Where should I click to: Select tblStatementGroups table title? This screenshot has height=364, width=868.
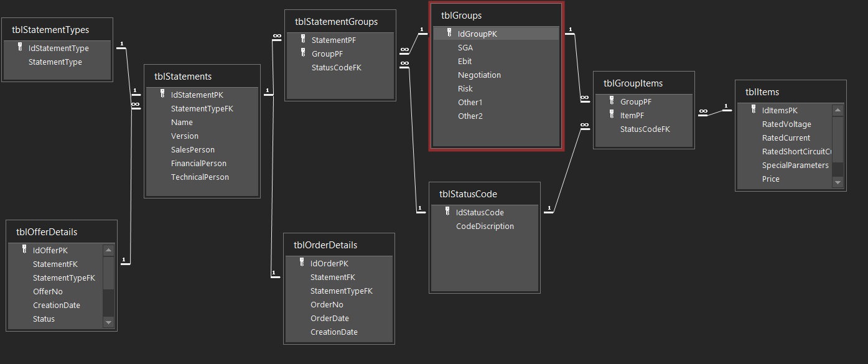[336, 21]
